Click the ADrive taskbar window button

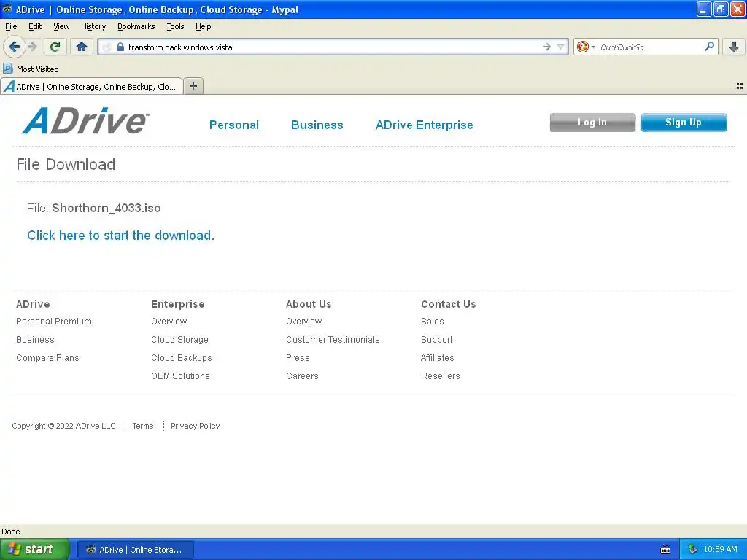click(x=135, y=550)
